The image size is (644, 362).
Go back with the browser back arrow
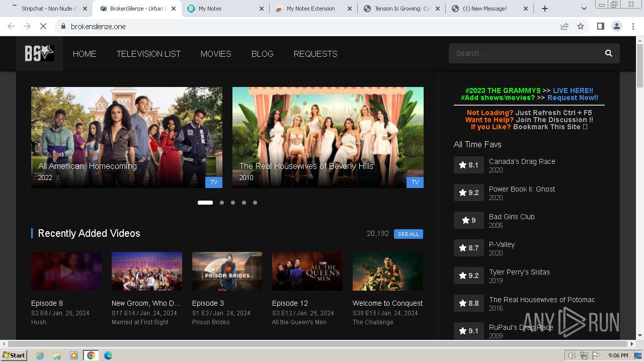pyautogui.click(x=11, y=26)
